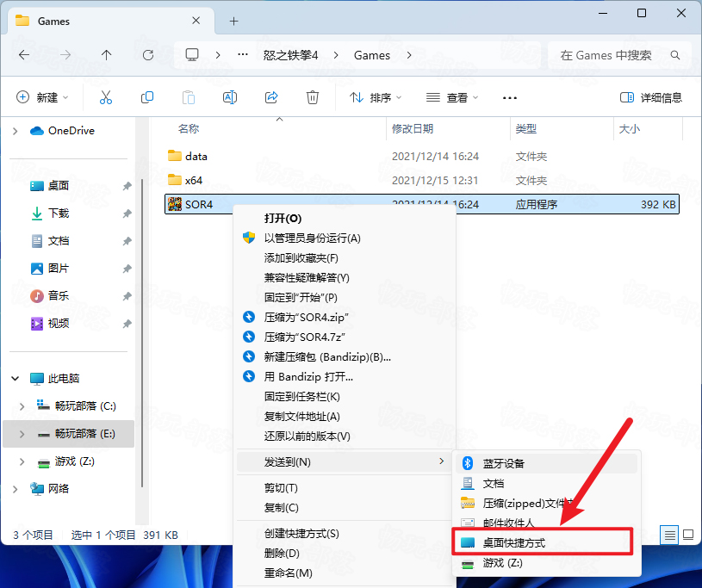702x588 pixels.
Task: Refresh the Games folder view
Action: tap(148, 55)
